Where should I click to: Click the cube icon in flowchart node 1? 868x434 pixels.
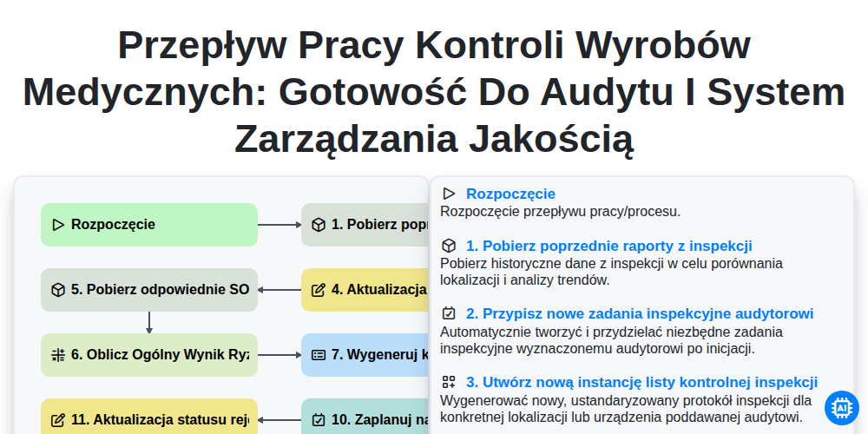[x=319, y=225]
